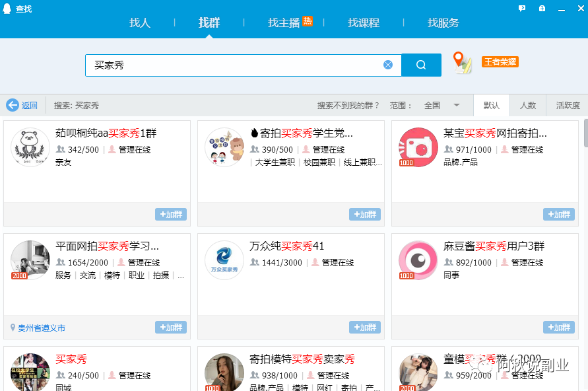
Task: Open the 某宝买家秀 red camera avatar
Action: pos(418,147)
